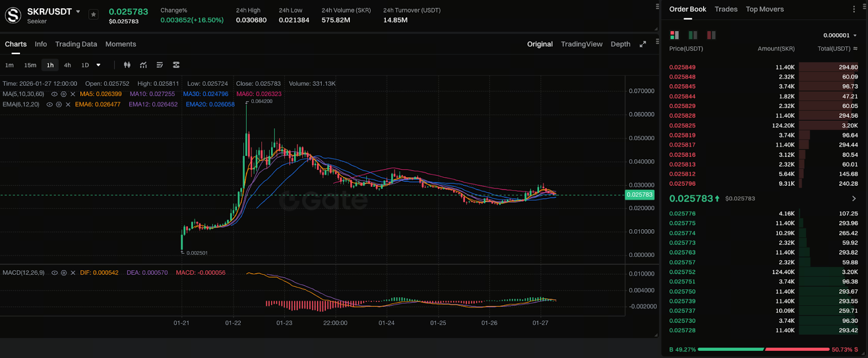Select the 1m timeframe
This screenshot has width=868, height=358.
[x=9, y=65]
